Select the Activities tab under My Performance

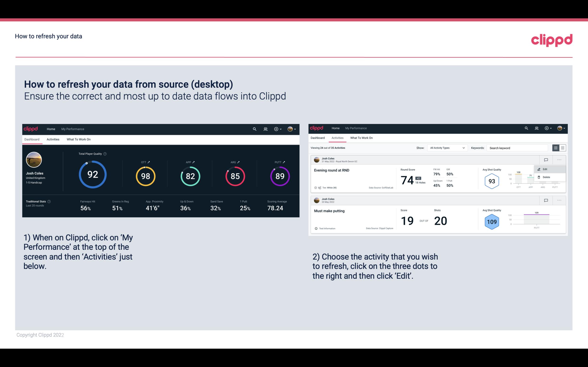point(53,139)
